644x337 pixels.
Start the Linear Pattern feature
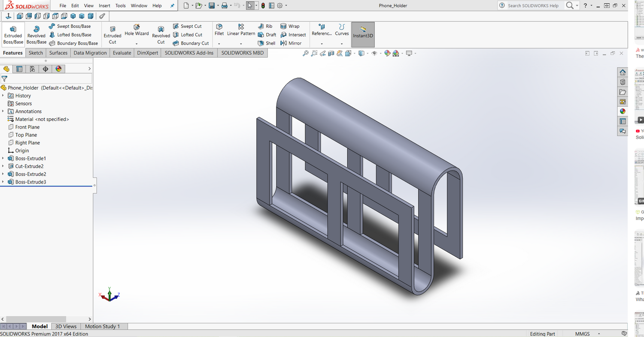coord(241,30)
